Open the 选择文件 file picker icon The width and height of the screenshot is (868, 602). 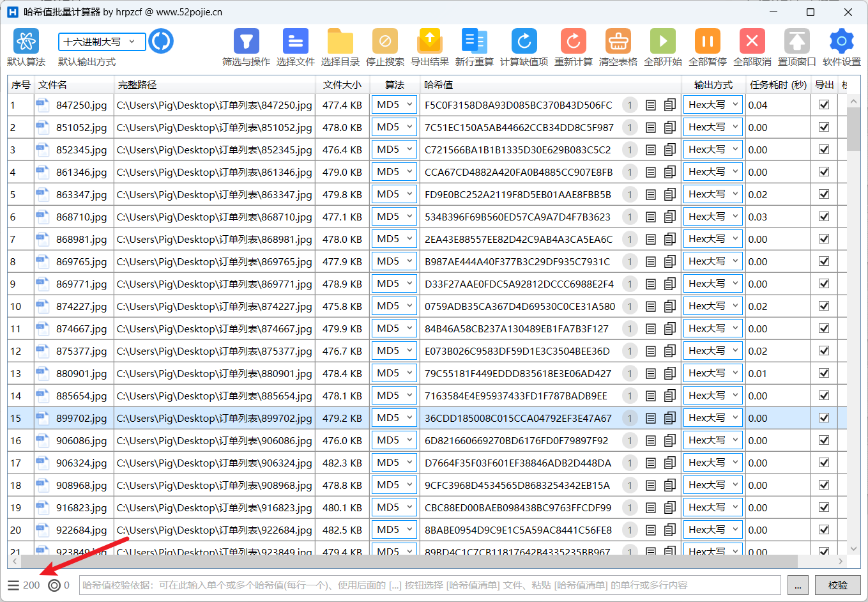click(295, 42)
